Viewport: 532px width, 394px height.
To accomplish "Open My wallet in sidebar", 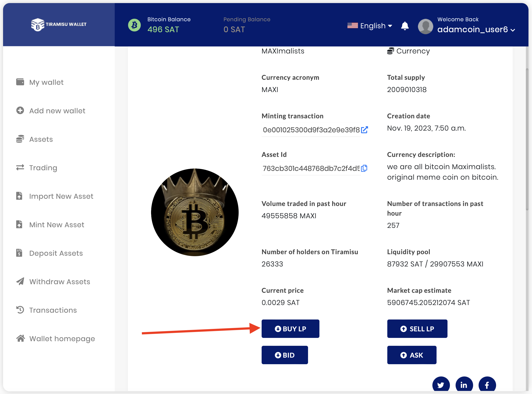I will click(46, 82).
